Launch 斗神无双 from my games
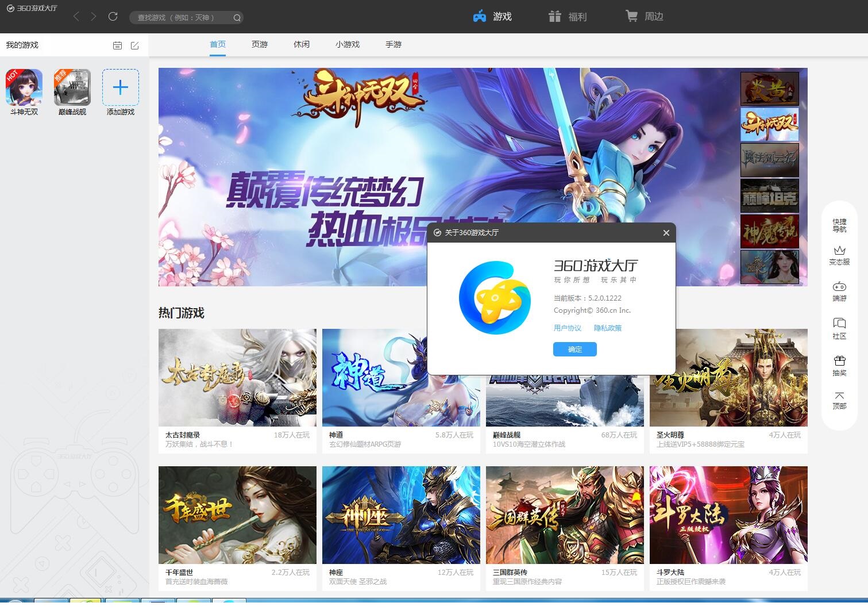 pos(24,92)
